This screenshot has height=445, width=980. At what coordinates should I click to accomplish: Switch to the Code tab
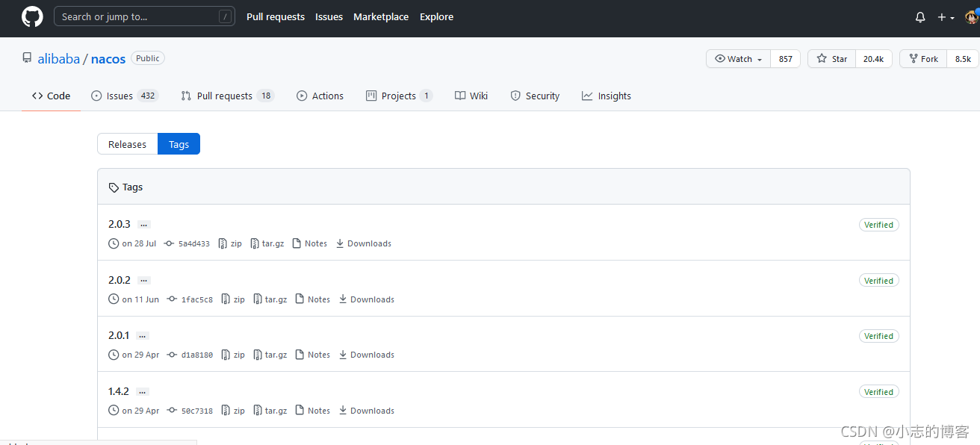pos(51,96)
